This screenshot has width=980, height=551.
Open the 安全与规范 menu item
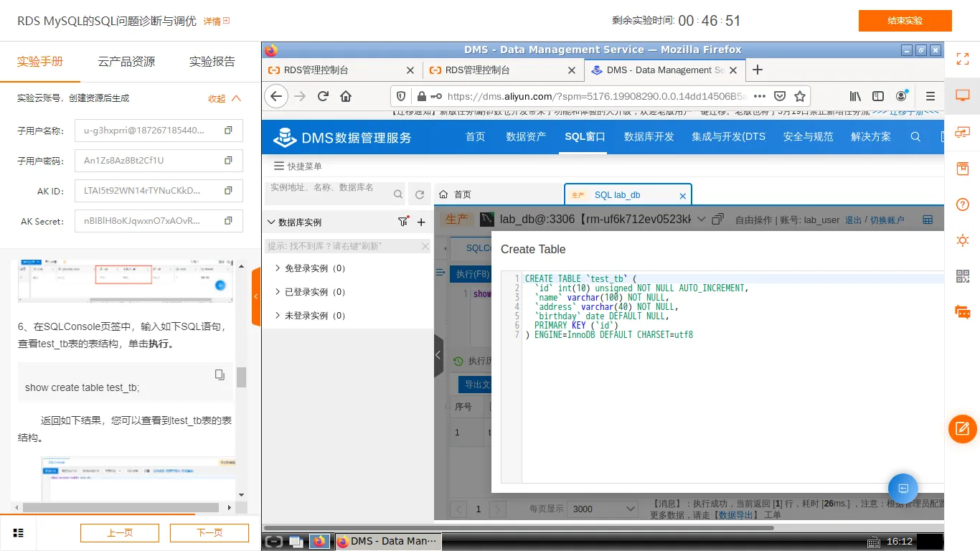tap(808, 136)
